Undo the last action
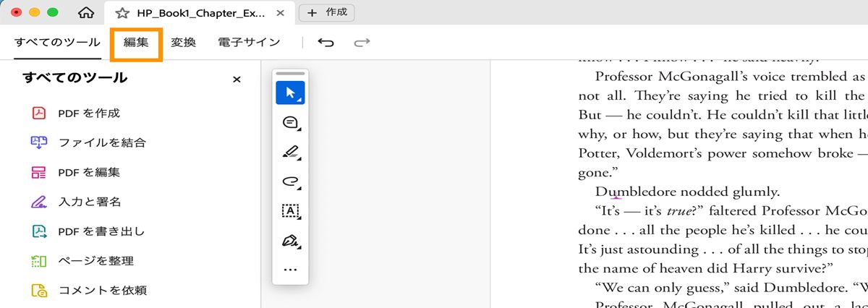This screenshot has width=868, height=308. click(x=326, y=43)
